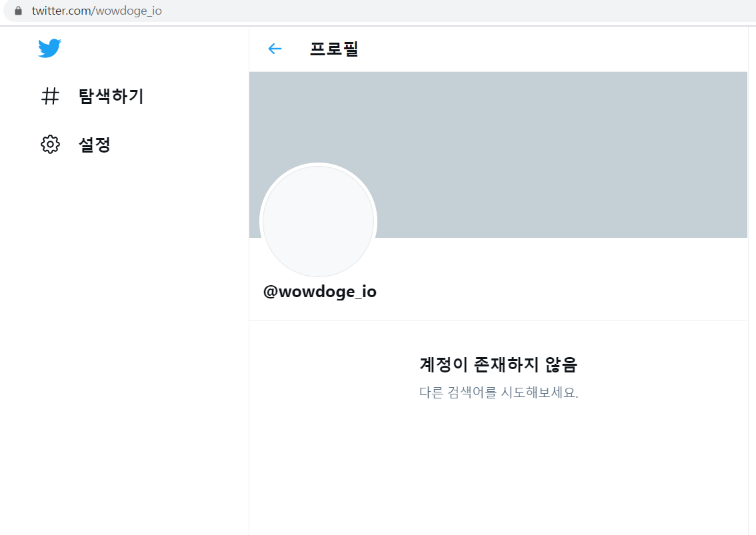Open Settings via the gear icon

(x=50, y=144)
